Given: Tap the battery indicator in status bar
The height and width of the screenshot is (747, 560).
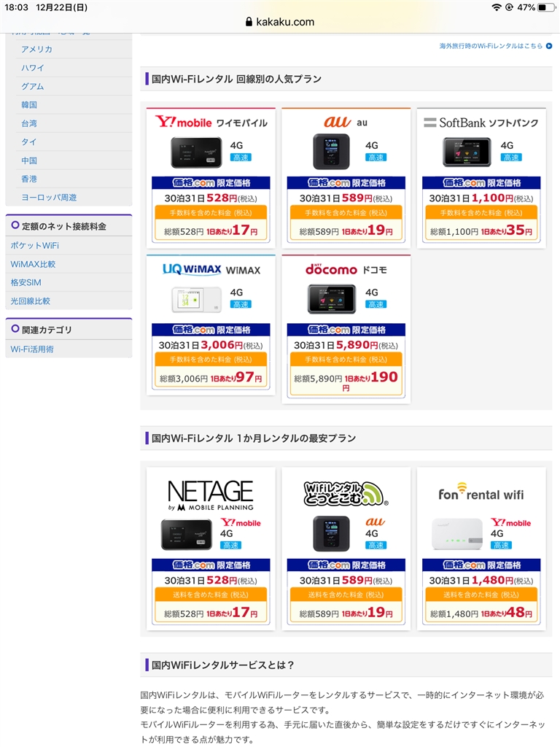Looking at the screenshot, I should tap(546, 7).
